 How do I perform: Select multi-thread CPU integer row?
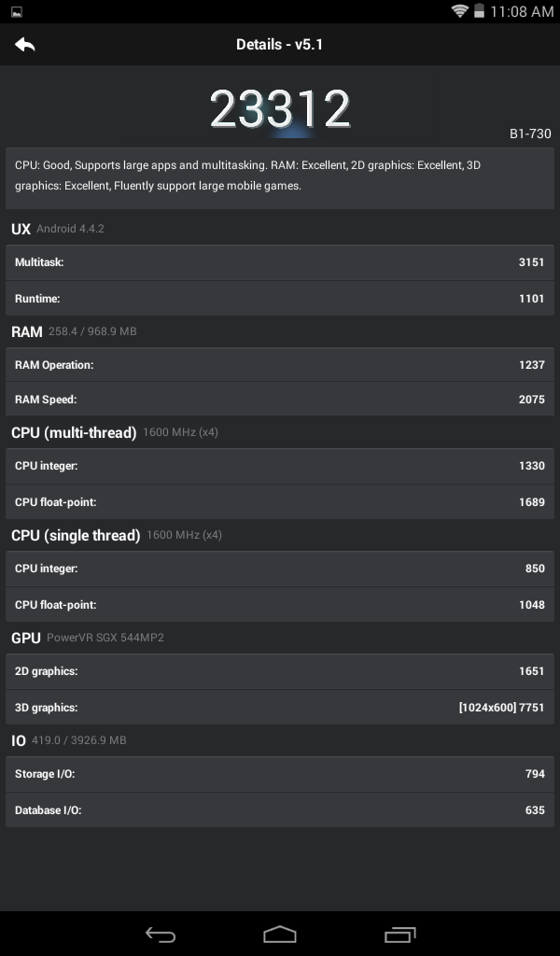[x=280, y=466]
